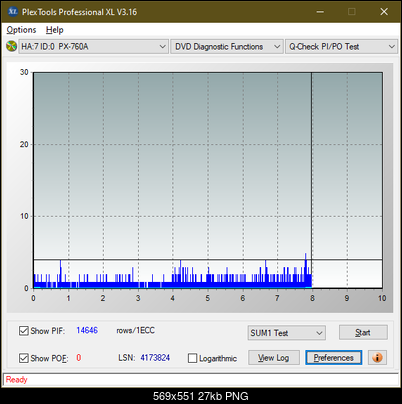Open the Help menu
The height and width of the screenshot is (404, 402).
pyautogui.click(x=55, y=30)
